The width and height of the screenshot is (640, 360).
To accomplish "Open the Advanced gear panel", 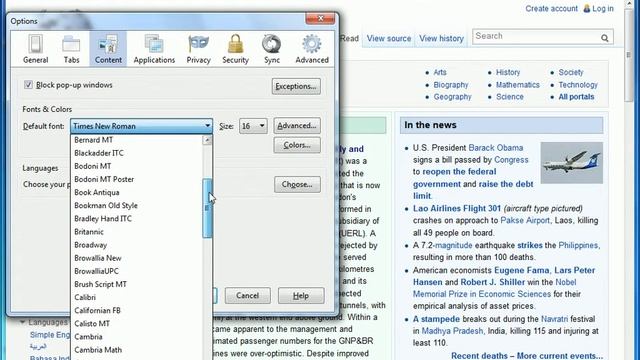I will click(x=312, y=49).
